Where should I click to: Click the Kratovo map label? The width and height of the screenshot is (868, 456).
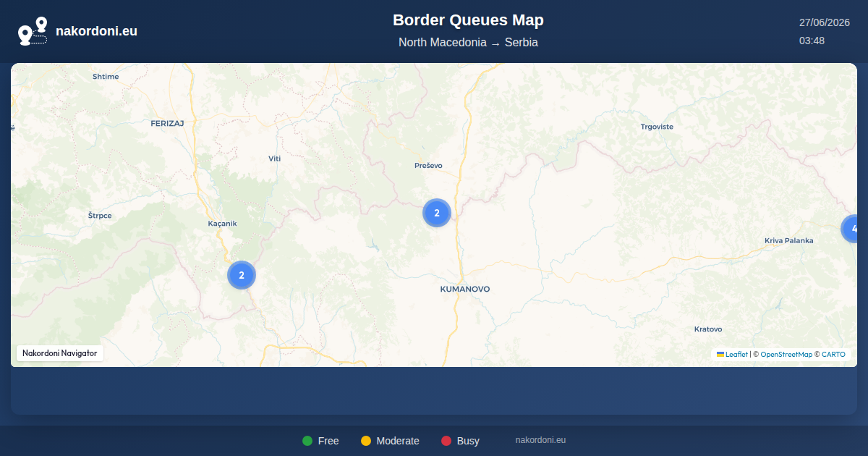click(708, 329)
